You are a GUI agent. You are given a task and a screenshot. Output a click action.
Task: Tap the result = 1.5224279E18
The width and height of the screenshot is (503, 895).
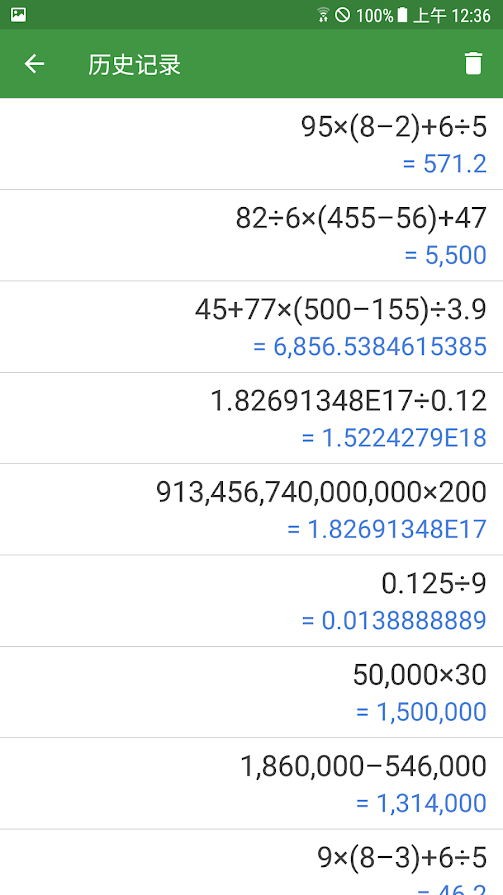click(x=394, y=438)
